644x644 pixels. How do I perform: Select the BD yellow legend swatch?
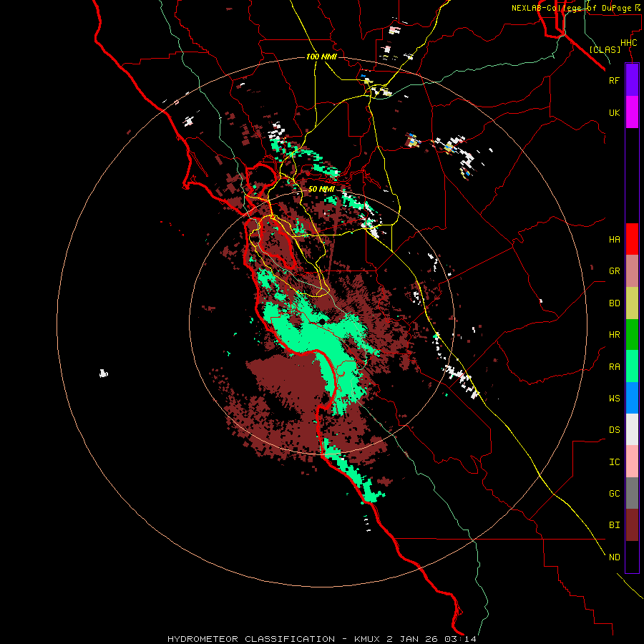coord(632,303)
